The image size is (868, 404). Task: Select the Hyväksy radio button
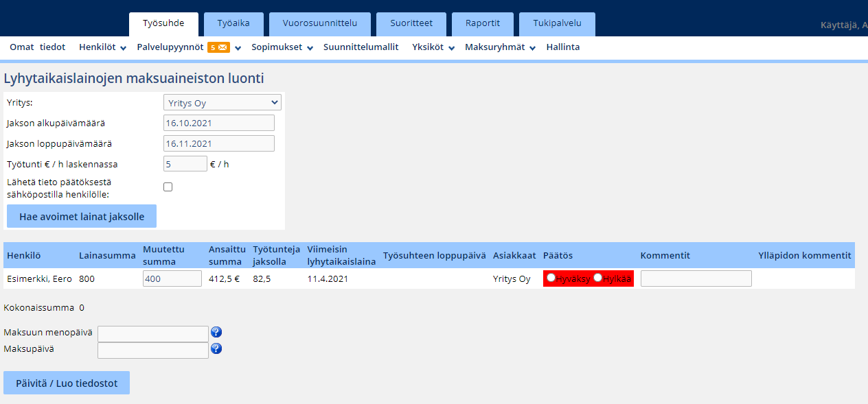click(x=551, y=277)
